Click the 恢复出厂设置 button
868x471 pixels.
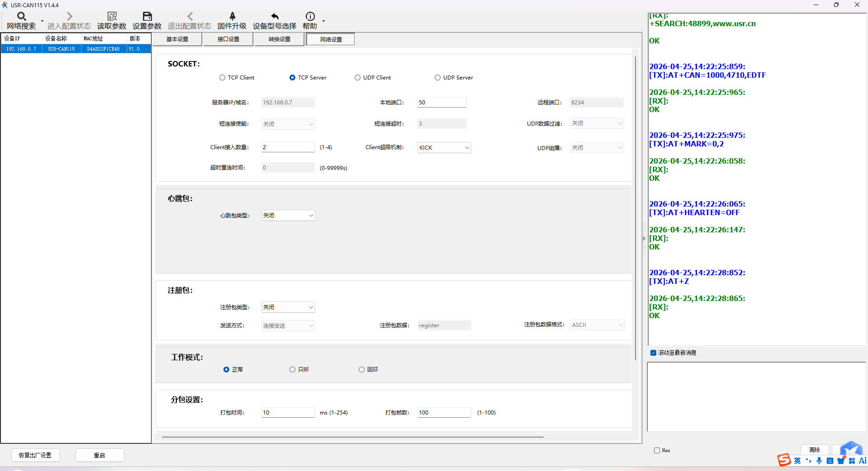35,455
